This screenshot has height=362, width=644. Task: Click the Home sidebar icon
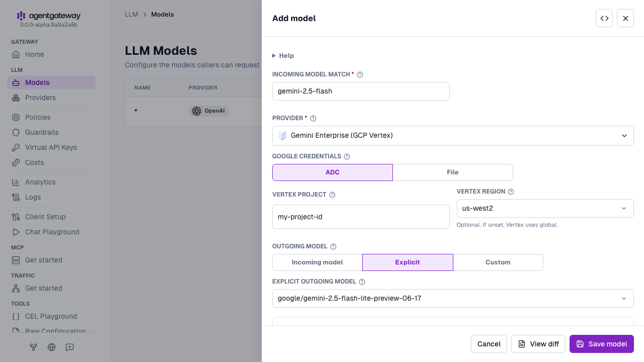pos(16,54)
